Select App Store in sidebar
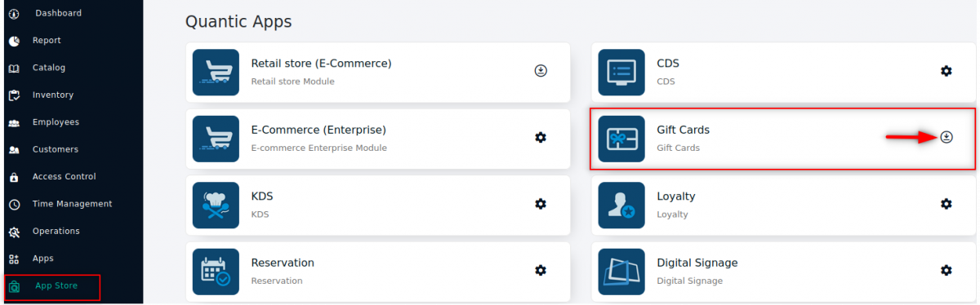The width and height of the screenshot is (980, 305). pos(56,285)
